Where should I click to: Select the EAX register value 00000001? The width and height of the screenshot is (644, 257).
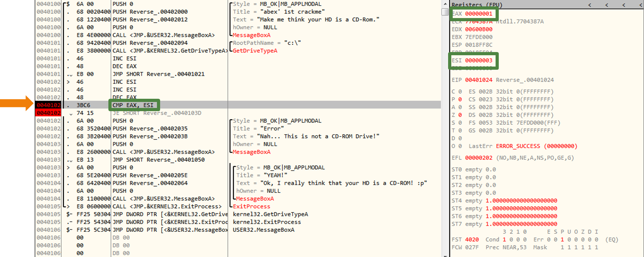click(479, 14)
